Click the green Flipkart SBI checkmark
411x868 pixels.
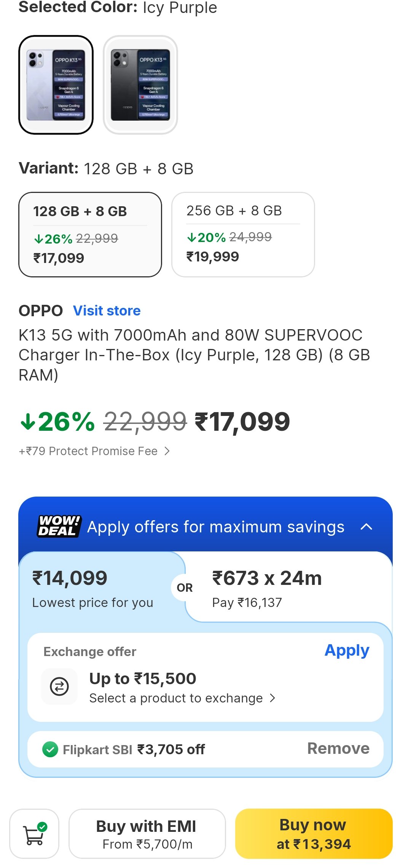click(50, 749)
